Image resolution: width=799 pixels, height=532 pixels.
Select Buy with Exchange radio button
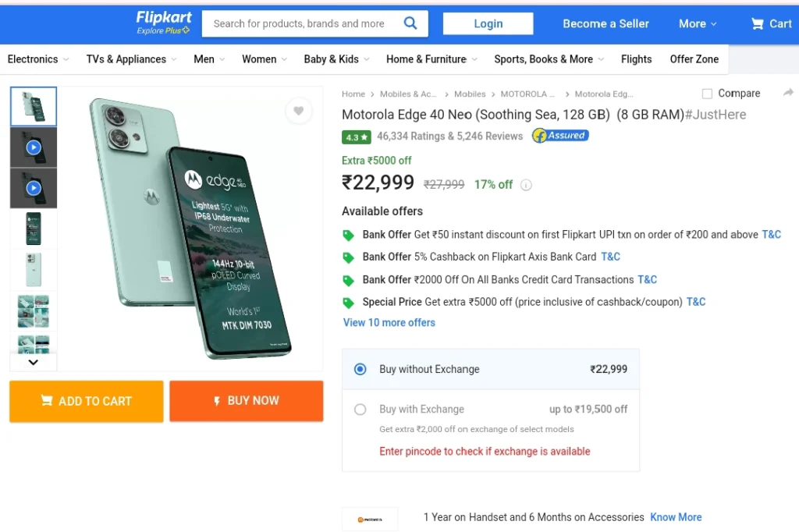tap(360, 410)
